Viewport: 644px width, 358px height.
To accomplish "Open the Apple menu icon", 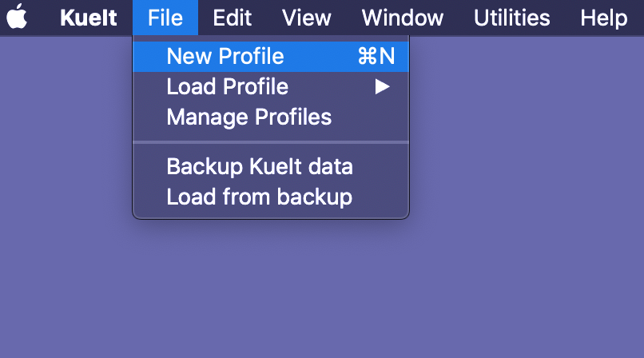I will click(17, 17).
